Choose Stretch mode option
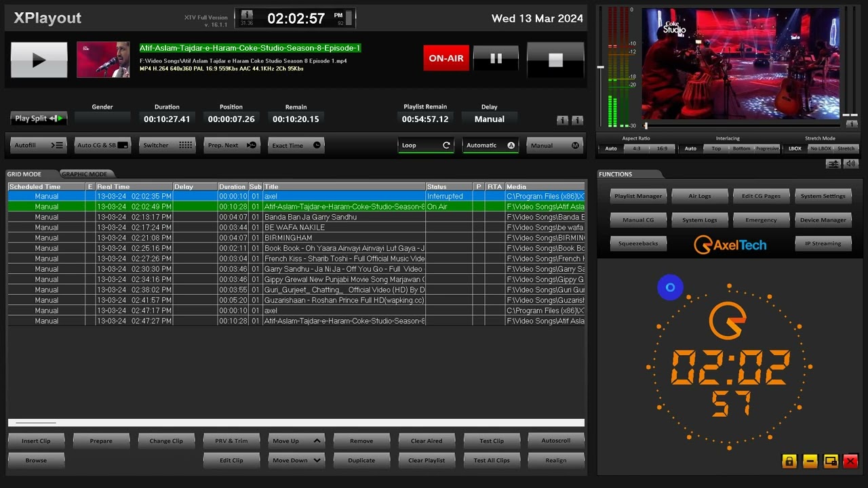This screenshot has height=488, width=868. pos(846,148)
